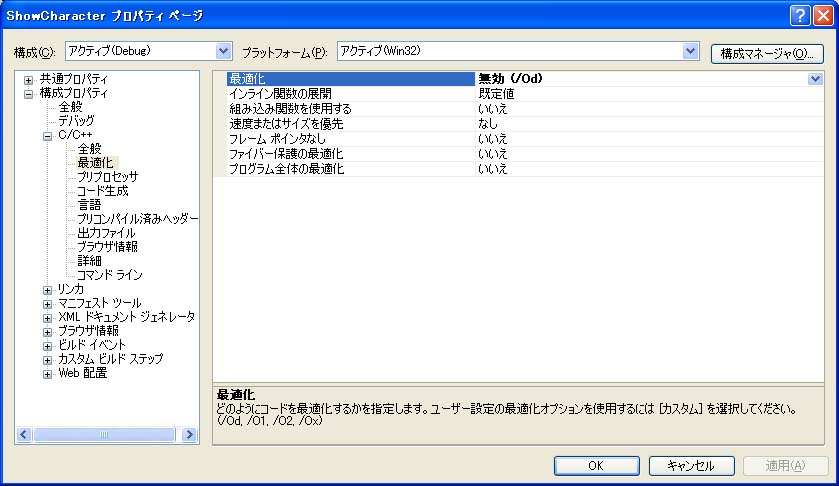Select the 言語 tree item
The height and width of the screenshot is (486, 839).
89,205
